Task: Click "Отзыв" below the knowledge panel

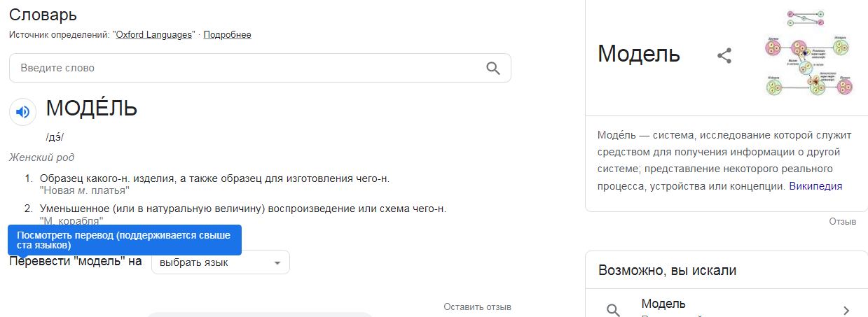Action: click(842, 221)
